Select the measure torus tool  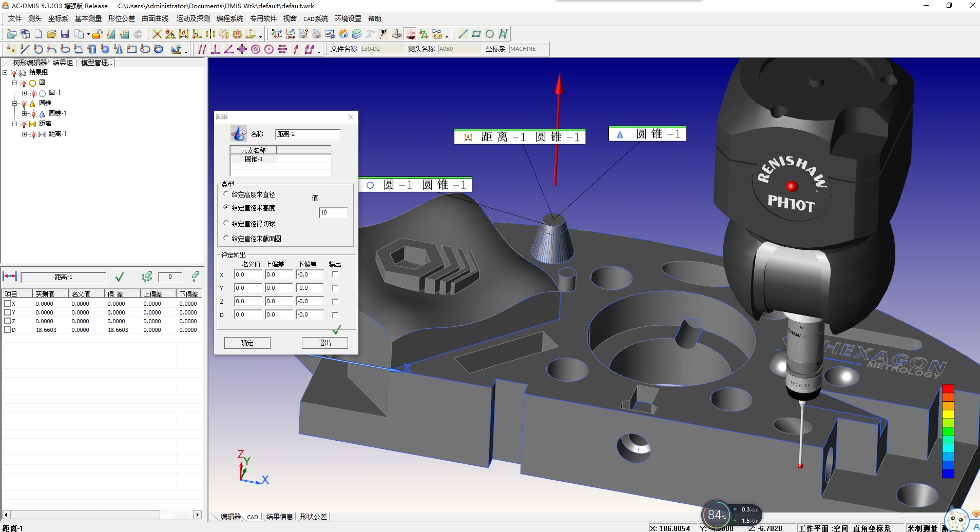[x=158, y=49]
